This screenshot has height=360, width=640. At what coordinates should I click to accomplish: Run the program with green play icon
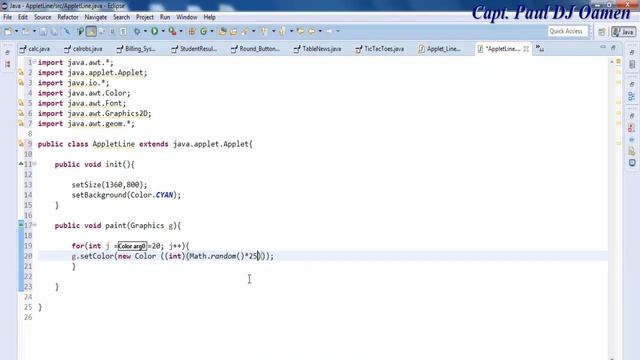point(155,31)
